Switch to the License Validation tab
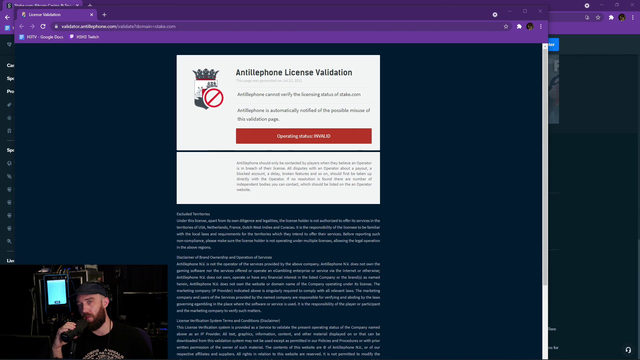The width and height of the screenshot is (640, 360). coord(57,15)
